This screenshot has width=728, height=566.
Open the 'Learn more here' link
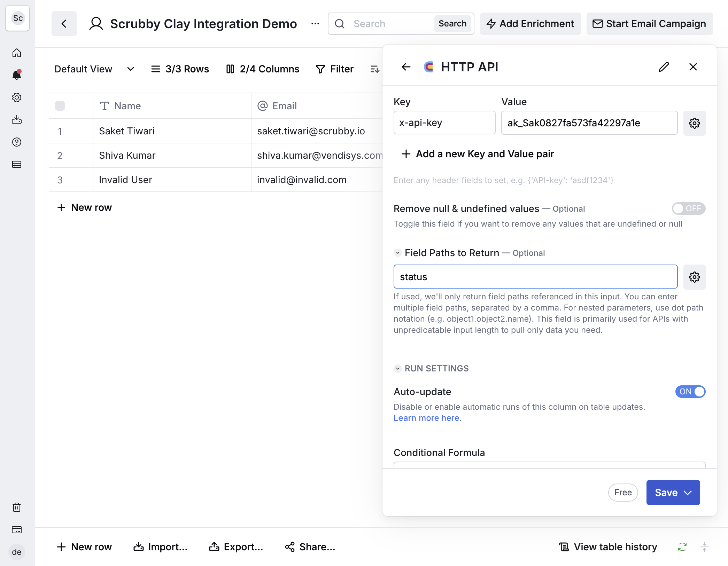(426, 418)
